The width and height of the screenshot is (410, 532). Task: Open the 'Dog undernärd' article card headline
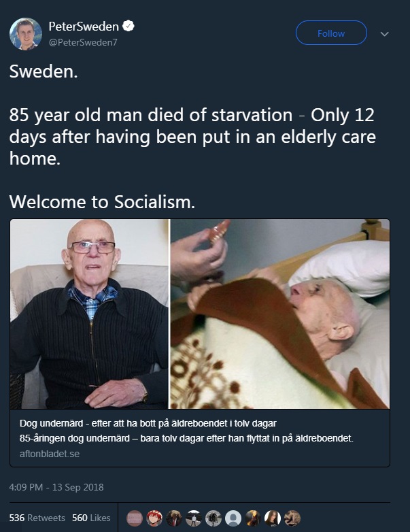point(148,423)
